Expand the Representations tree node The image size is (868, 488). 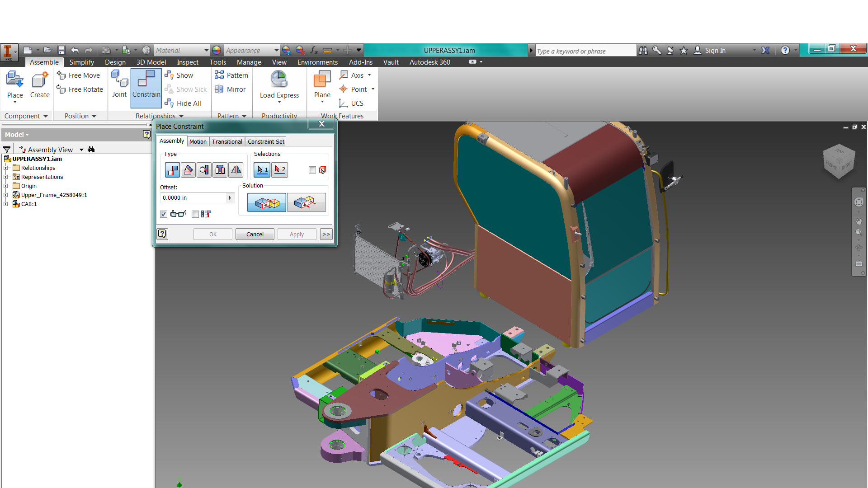(6, 177)
